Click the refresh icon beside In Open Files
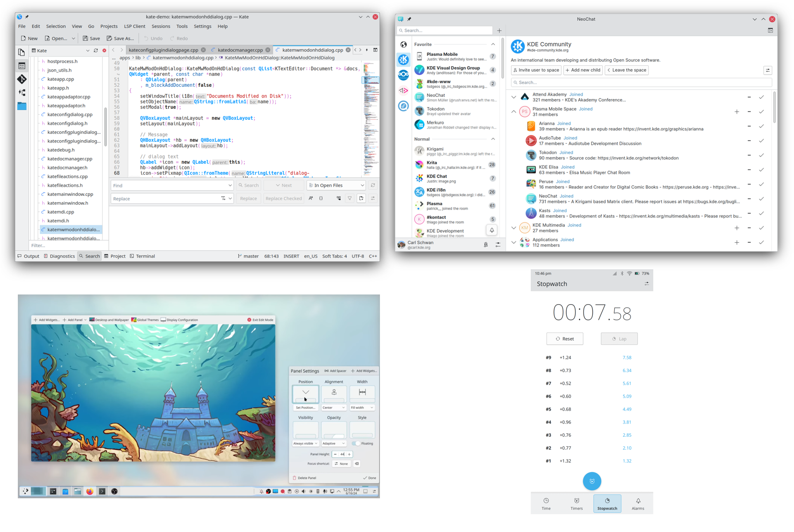The height and width of the screenshot is (532, 794). pyautogui.click(x=373, y=185)
